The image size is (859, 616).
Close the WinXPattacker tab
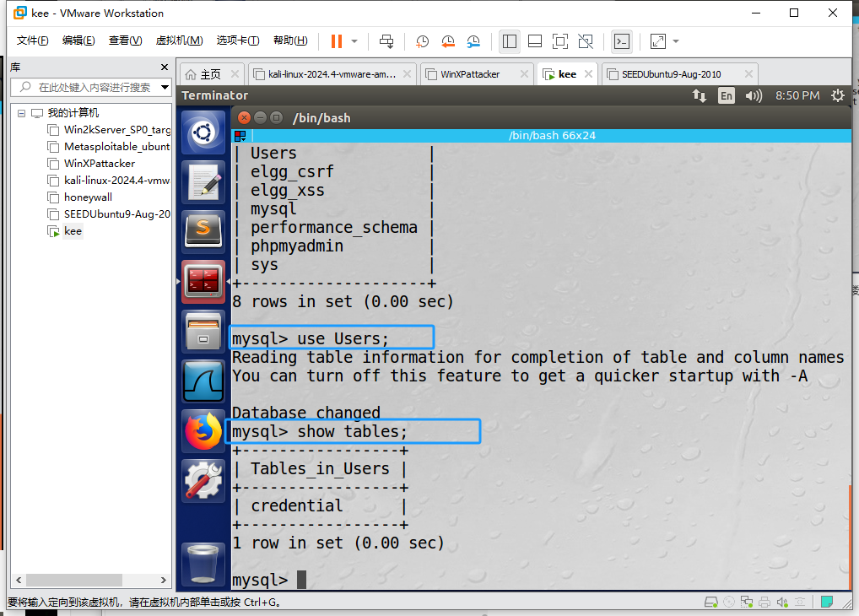click(524, 74)
